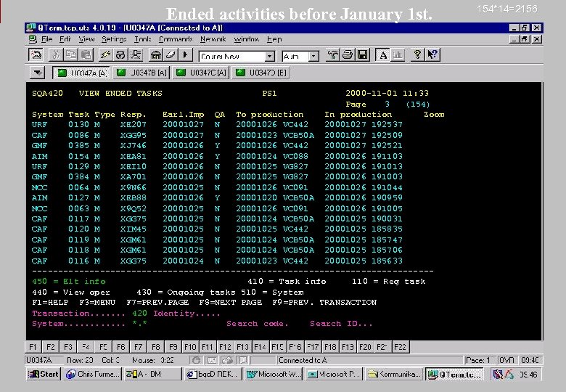Click the third status bar indicator icon

227,360
